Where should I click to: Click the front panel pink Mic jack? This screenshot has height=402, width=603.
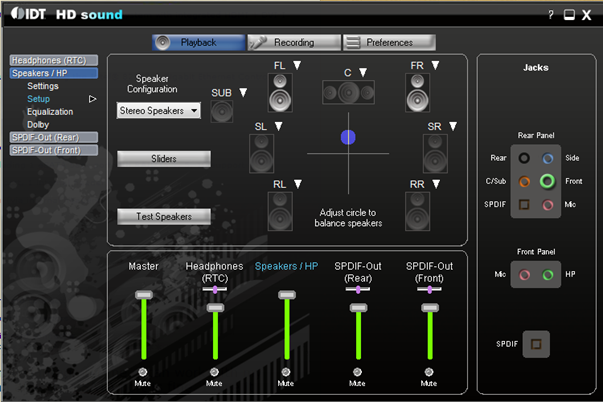coord(524,275)
